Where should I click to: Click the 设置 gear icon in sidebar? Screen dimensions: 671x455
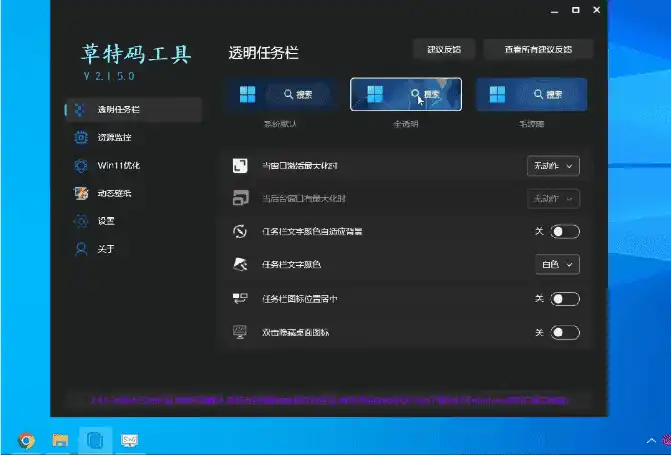coord(80,221)
